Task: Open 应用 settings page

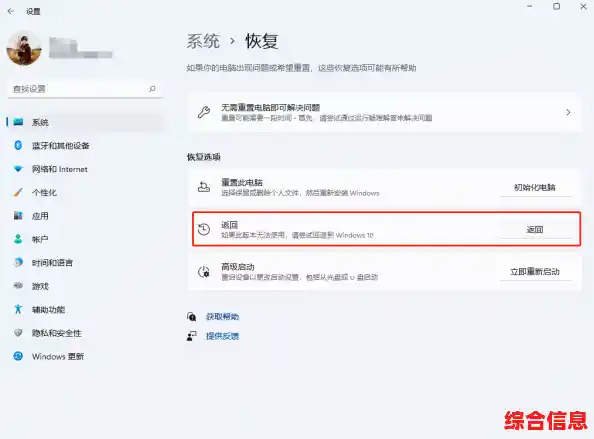Action: (x=84, y=216)
